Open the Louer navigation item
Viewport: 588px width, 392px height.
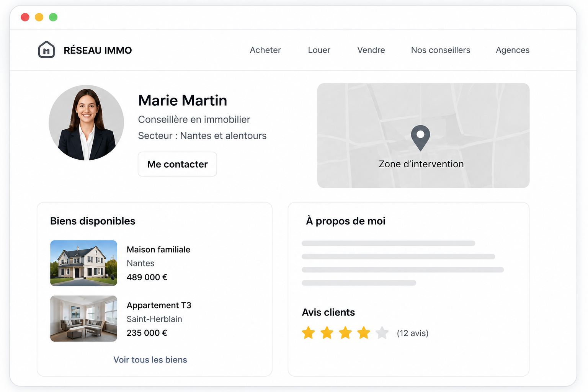point(319,50)
